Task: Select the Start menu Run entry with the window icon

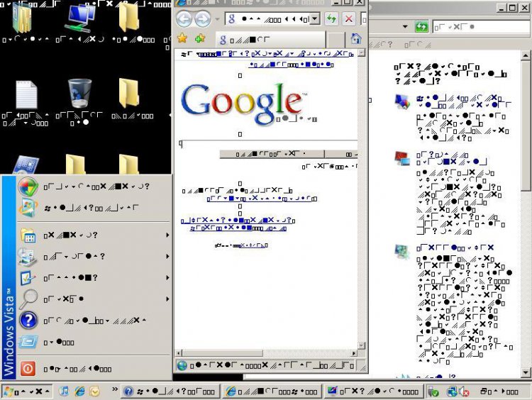Action: click(x=94, y=342)
